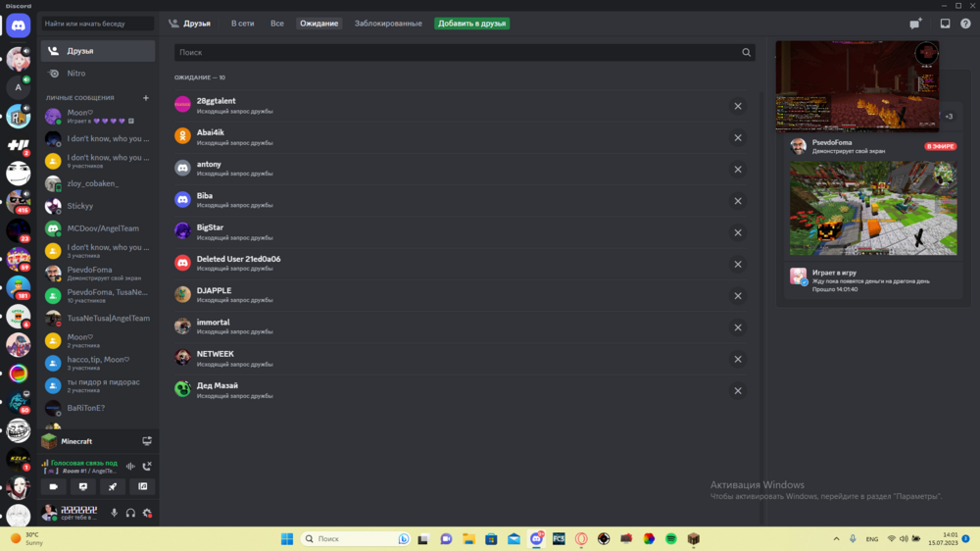Image resolution: width=980 pixels, height=551 pixels.
Task: Switch to В сети tab
Action: click(242, 24)
